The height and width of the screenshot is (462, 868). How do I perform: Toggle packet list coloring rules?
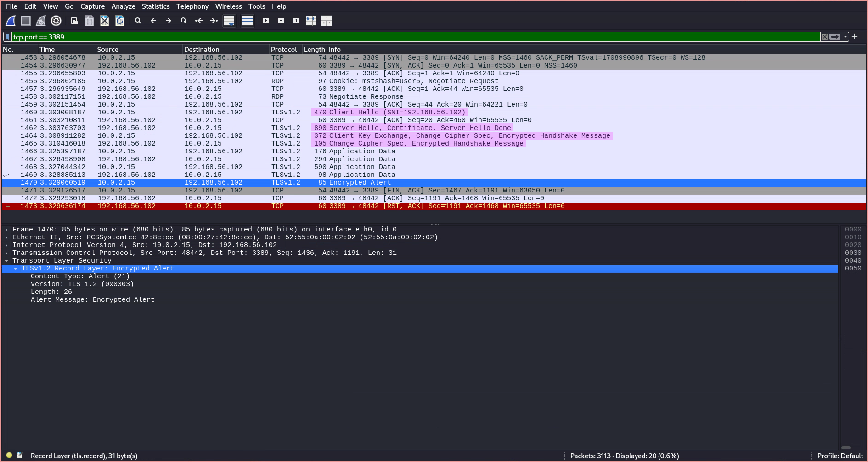[x=248, y=21]
